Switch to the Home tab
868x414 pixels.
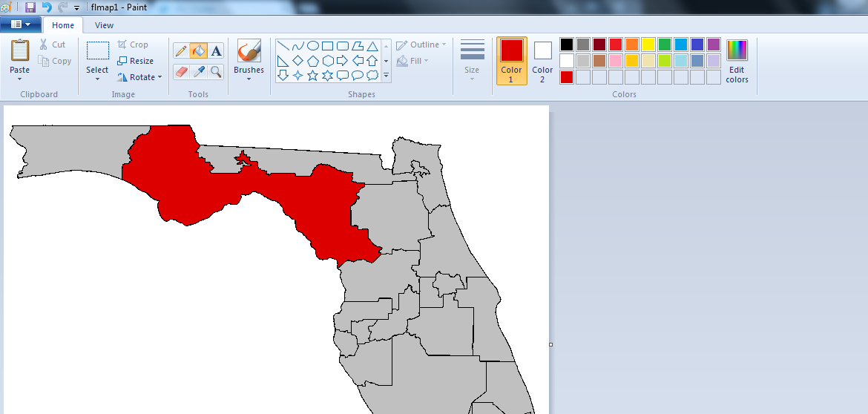[x=63, y=25]
